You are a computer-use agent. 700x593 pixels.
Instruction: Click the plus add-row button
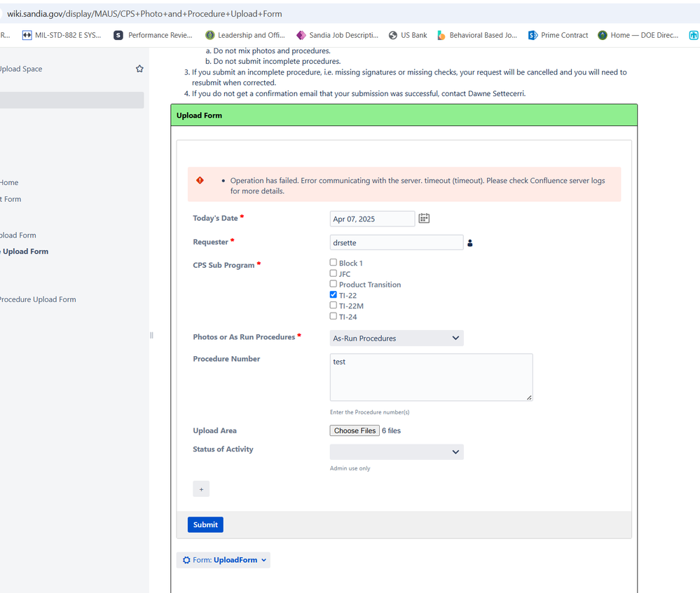pos(201,489)
